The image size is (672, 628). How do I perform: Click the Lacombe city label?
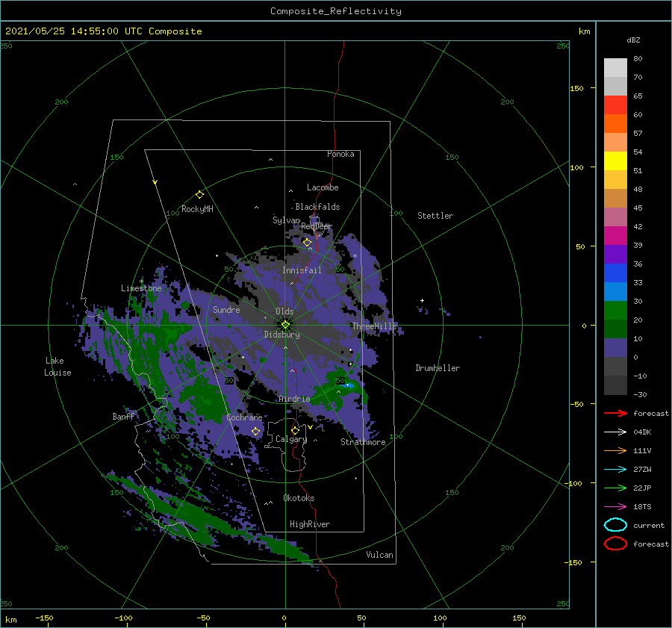(323, 187)
